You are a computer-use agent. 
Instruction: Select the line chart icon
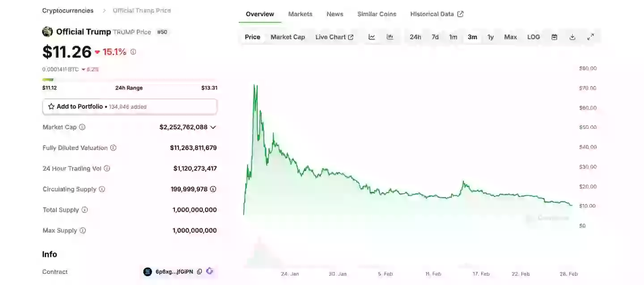[x=371, y=37]
